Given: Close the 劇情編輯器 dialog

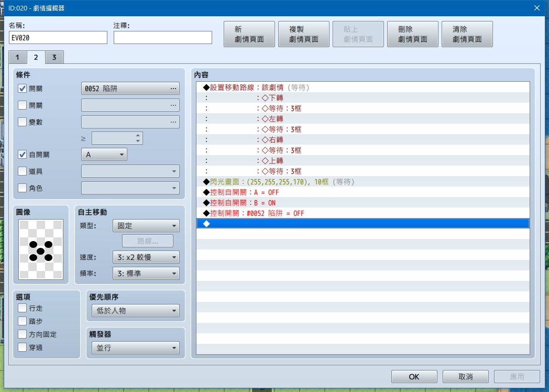Looking at the screenshot, I should coord(537,8).
